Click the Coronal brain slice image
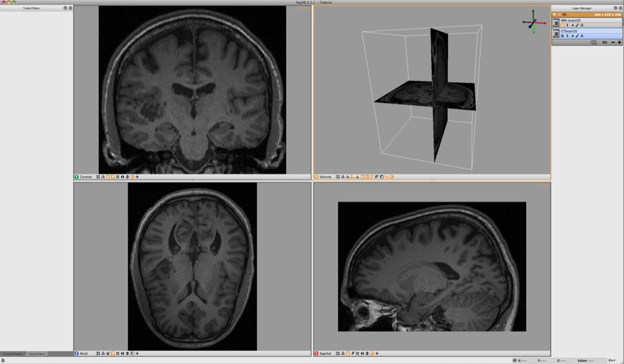Viewport: 624px width, 364px height. 192,90
